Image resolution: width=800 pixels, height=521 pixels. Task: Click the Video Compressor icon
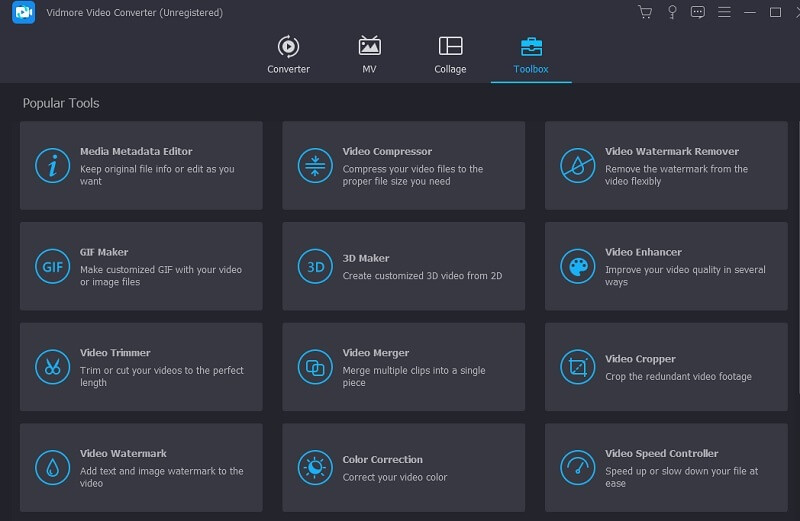(315, 166)
